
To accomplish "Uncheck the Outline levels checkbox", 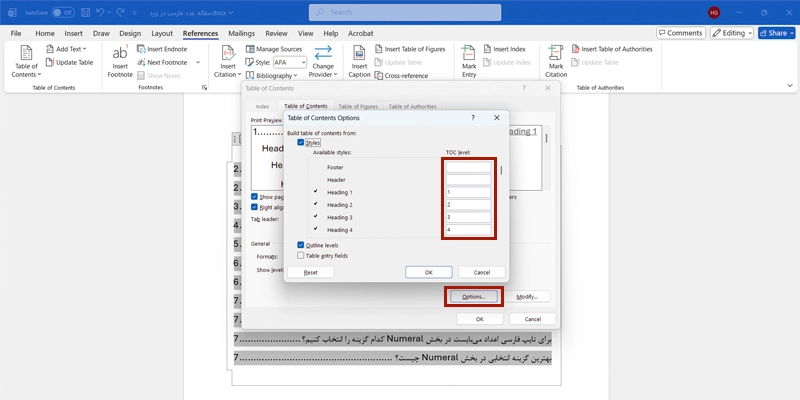I will 301,245.
